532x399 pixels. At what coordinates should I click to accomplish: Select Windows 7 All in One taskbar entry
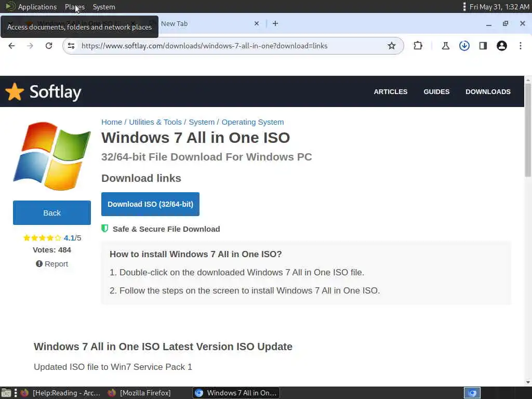click(236, 393)
